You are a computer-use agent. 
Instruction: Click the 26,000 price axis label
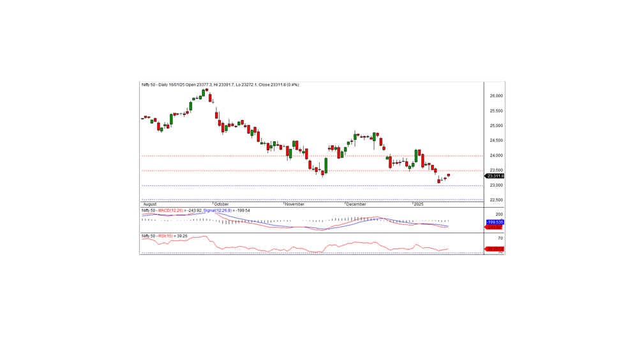coord(496,96)
